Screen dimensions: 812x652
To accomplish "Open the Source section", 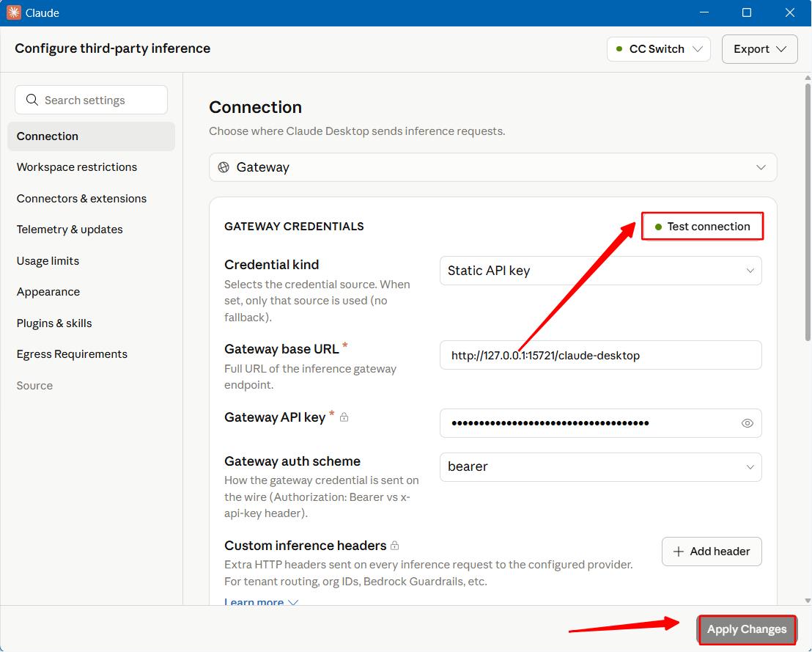I will click(34, 386).
